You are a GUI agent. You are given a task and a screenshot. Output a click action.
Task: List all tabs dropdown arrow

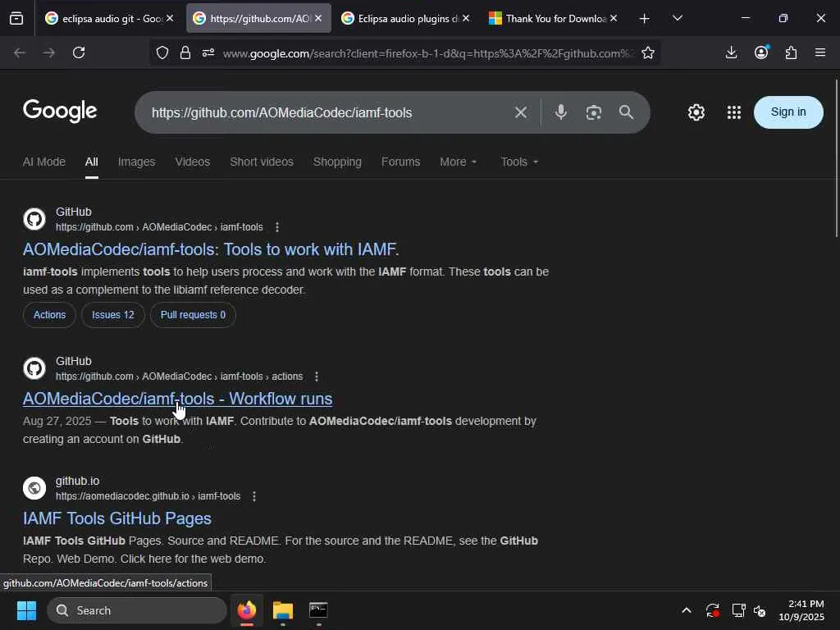[x=677, y=19]
